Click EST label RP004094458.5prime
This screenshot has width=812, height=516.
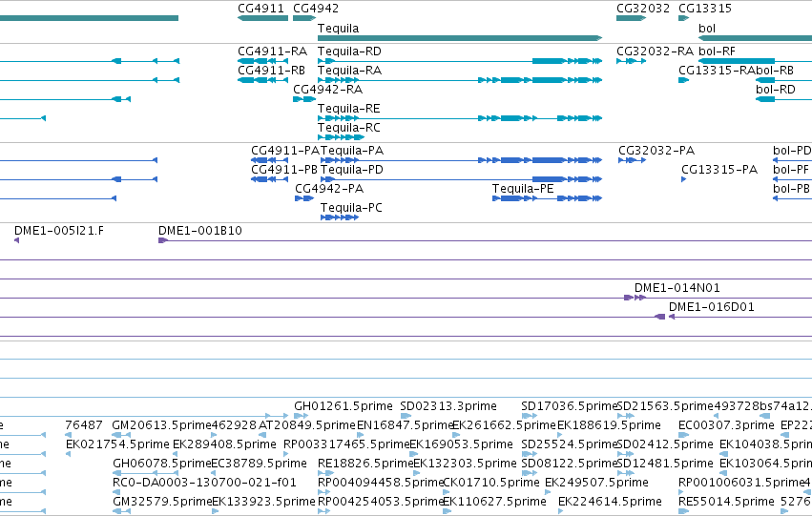tap(381, 483)
